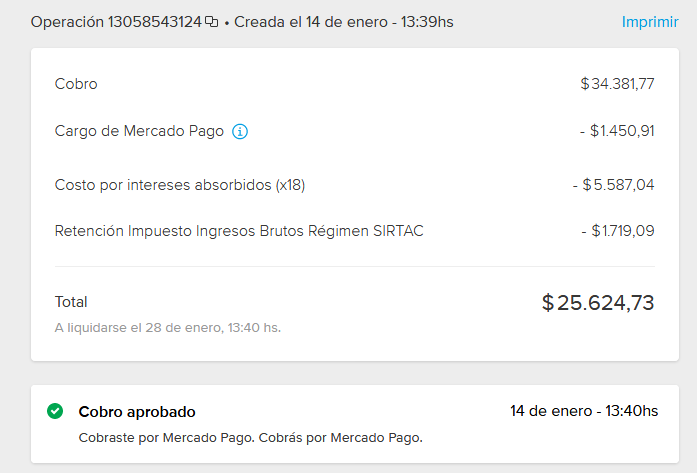Click the green approved checkmark icon
Viewport: 697px width, 473px height.
[55, 411]
